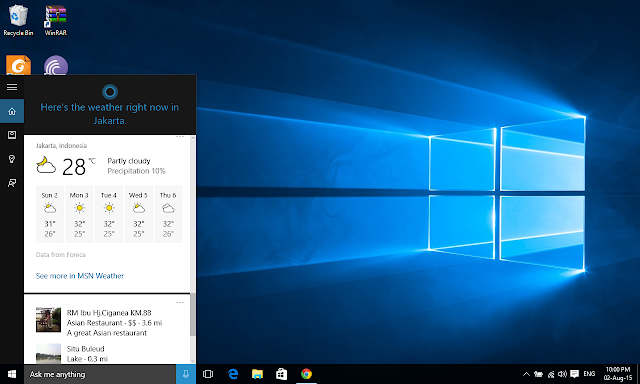Click the ENG language indicator
The image size is (640, 384).
(x=589, y=374)
